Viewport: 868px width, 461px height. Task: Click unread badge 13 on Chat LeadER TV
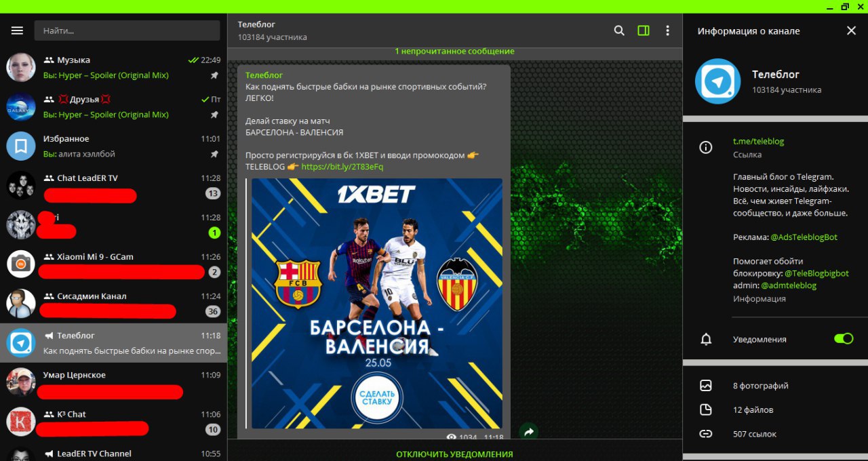point(213,194)
